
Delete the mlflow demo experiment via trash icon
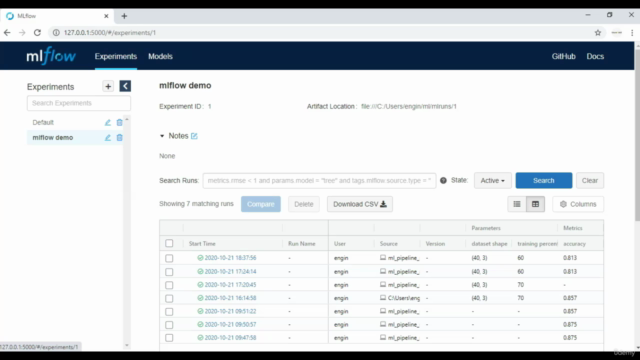[120, 138]
